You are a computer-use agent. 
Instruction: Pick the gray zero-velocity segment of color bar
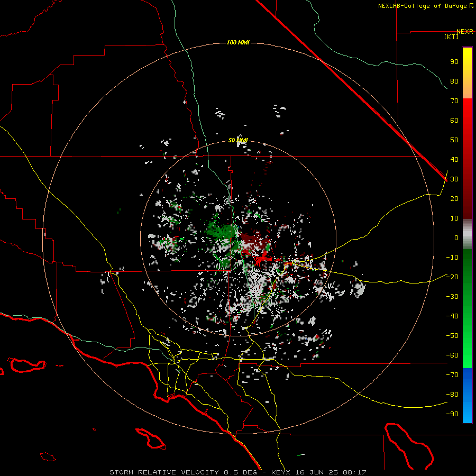point(467,234)
